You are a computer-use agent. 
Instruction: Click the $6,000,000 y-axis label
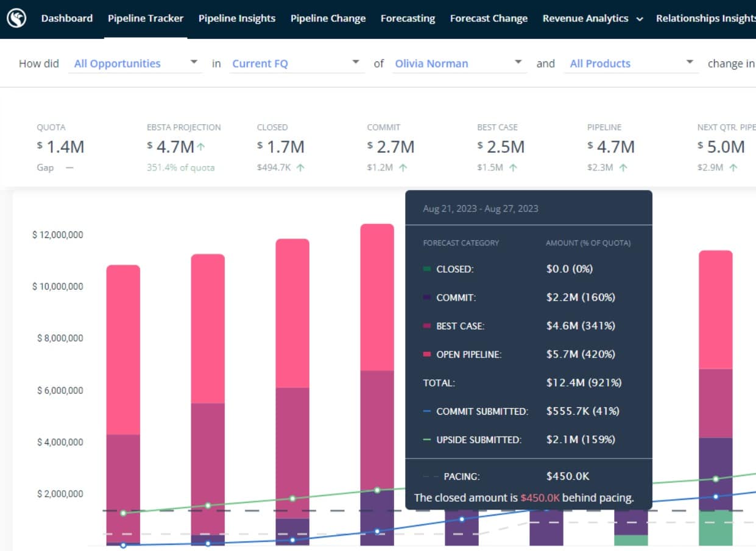pyautogui.click(x=60, y=390)
